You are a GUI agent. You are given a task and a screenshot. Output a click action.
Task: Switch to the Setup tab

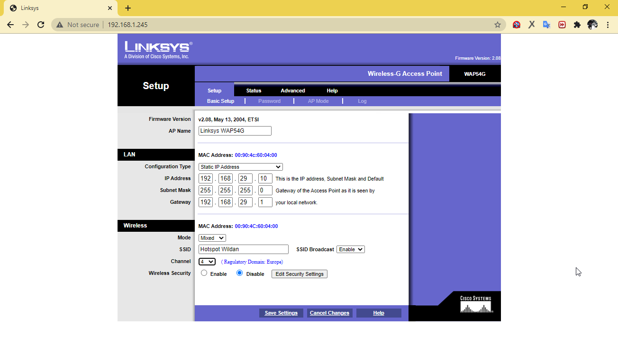(x=214, y=91)
